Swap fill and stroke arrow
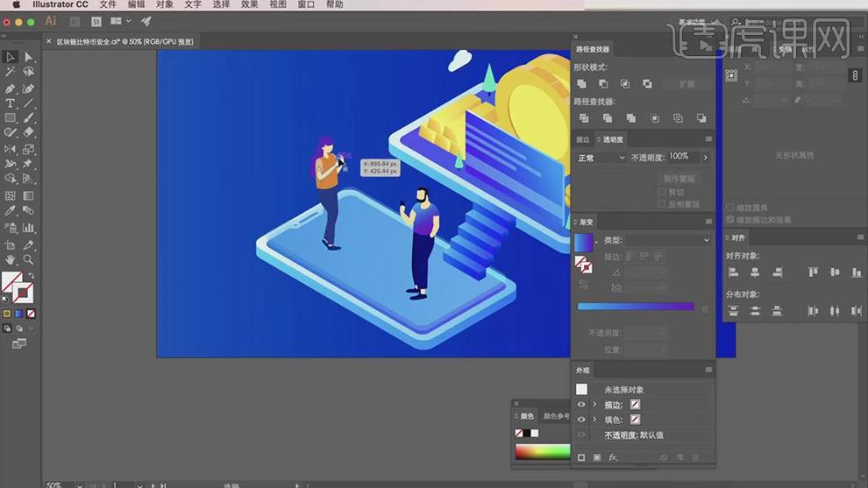The height and width of the screenshot is (488, 868). (31, 275)
